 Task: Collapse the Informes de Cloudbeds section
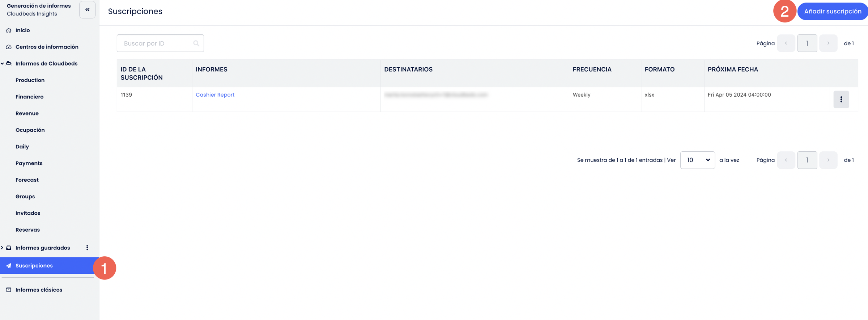click(x=3, y=64)
